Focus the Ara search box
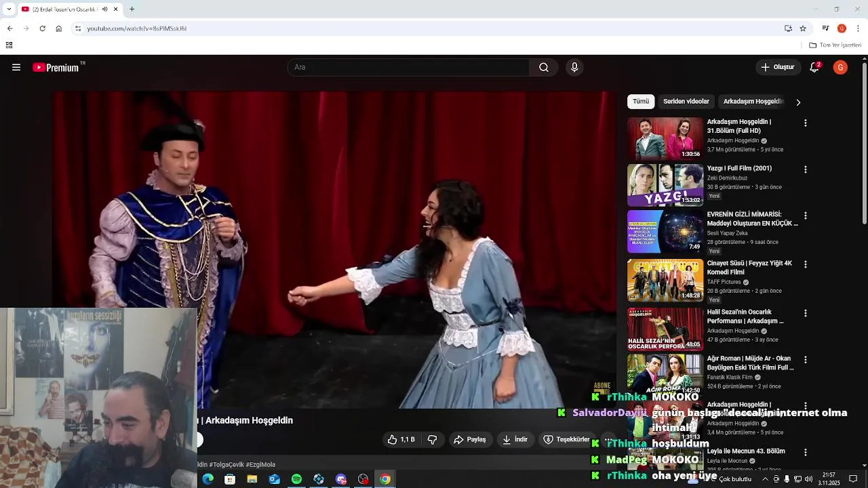 click(408, 67)
